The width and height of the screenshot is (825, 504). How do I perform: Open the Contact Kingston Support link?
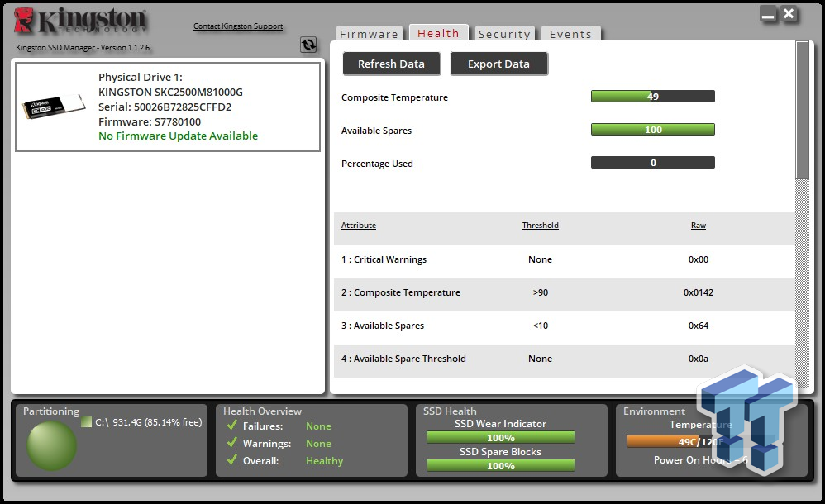point(238,26)
